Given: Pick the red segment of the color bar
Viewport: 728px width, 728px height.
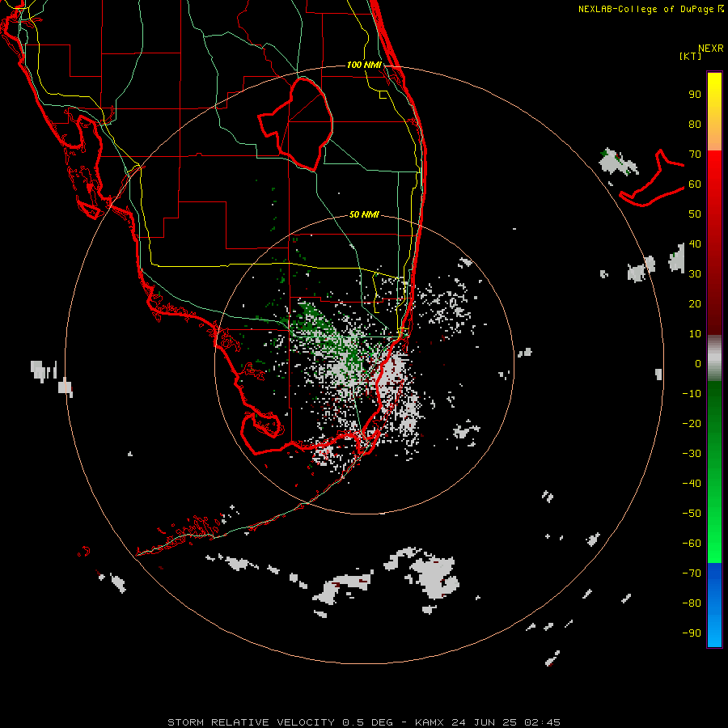Looking at the screenshot, I should (714, 243).
